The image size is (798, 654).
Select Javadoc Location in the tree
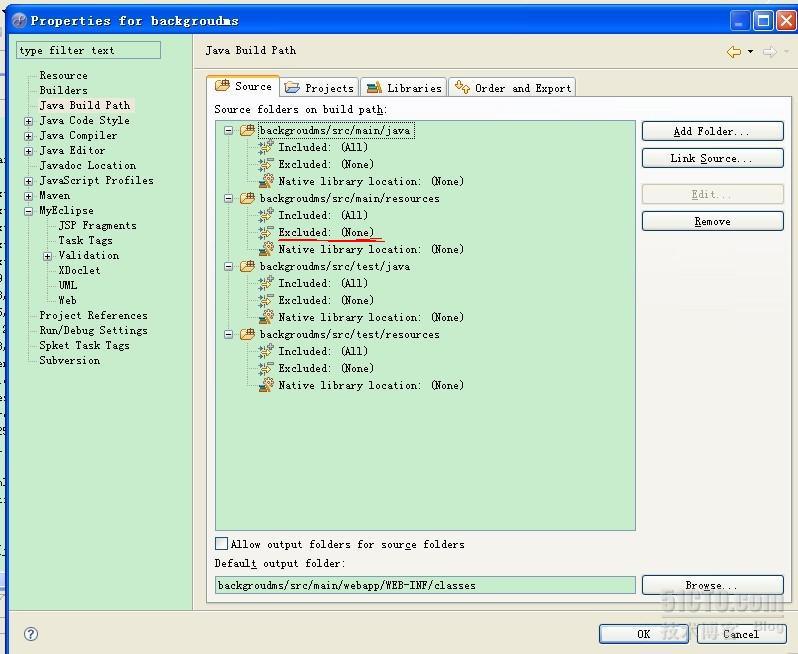[x=88, y=165]
